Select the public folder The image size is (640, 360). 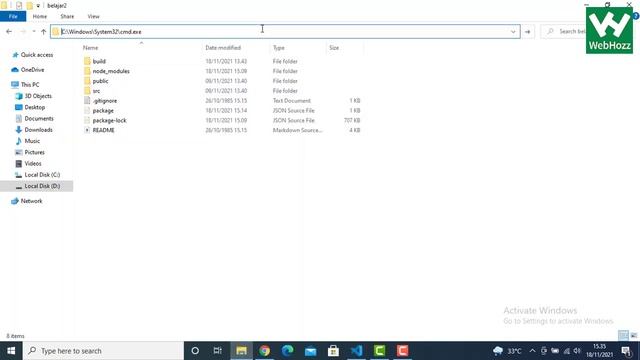[x=100, y=81]
